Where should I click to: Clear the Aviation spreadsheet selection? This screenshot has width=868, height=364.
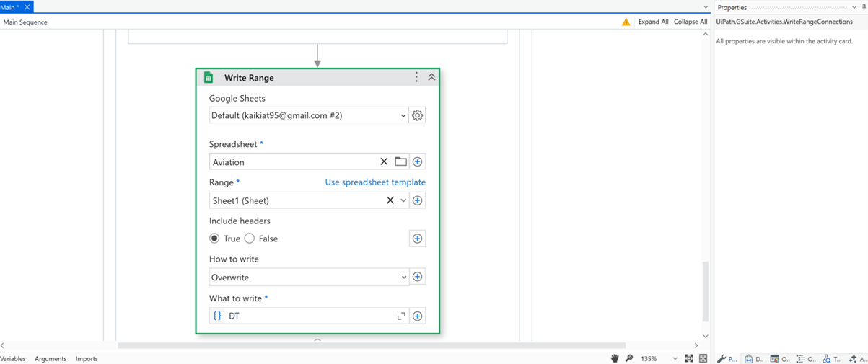pyautogui.click(x=384, y=161)
